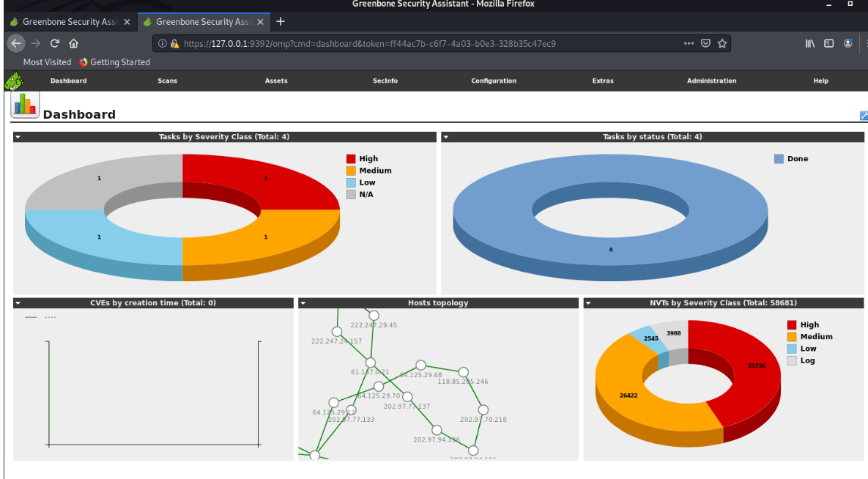Screen dimensions: 868x479
Task: Click the Low swatch in Tasks legend
Action: (351, 183)
